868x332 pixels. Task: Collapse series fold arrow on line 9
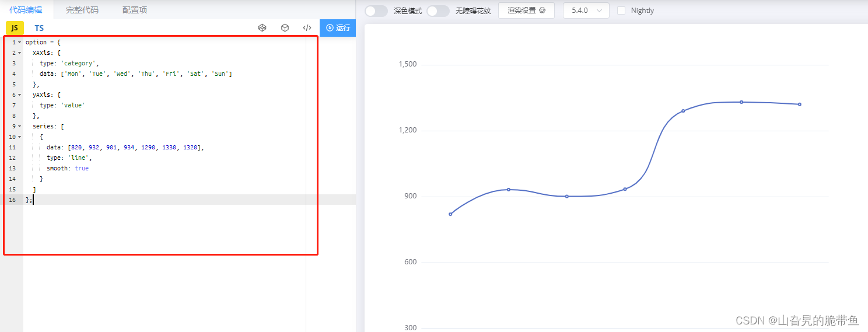19,126
